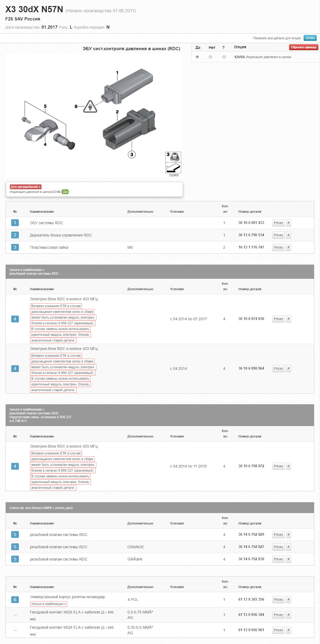Image resolution: width=320 pixels, height=644 pixels.
Task: Open Prices for part 61 13 0 056 961
Action: tap(278, 630)
